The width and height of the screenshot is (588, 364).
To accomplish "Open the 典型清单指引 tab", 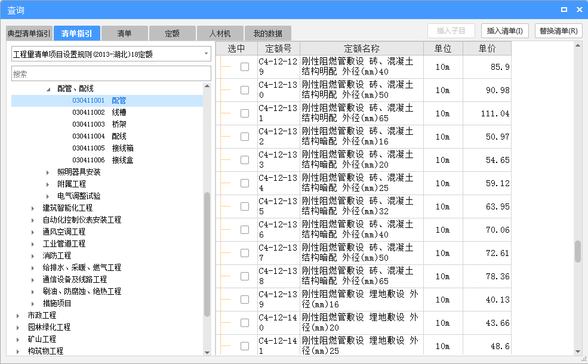I will tap(27, 33).
